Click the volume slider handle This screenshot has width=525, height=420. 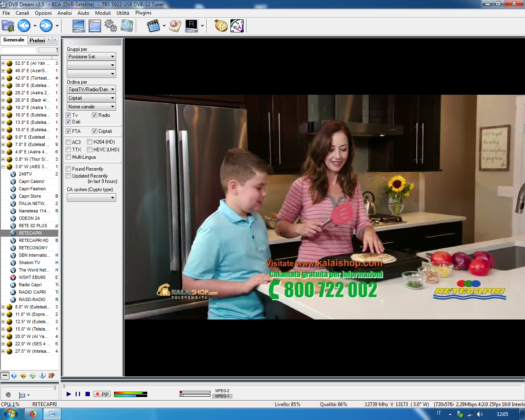(x=55, y=387)
